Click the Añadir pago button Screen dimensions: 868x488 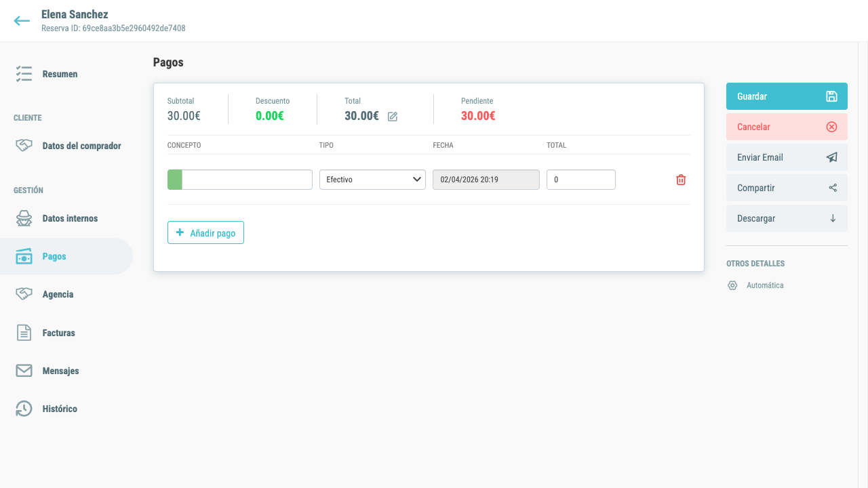coord(205,232)
